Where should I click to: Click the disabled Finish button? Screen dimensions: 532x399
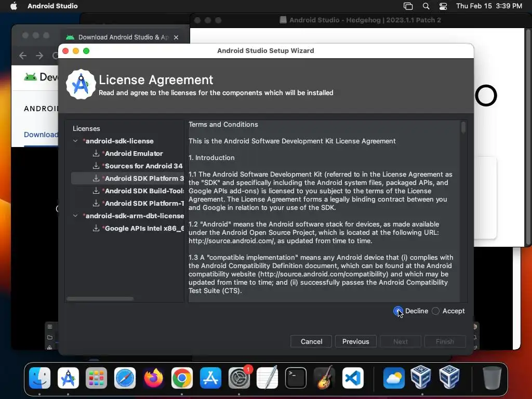tap(445, 341)
